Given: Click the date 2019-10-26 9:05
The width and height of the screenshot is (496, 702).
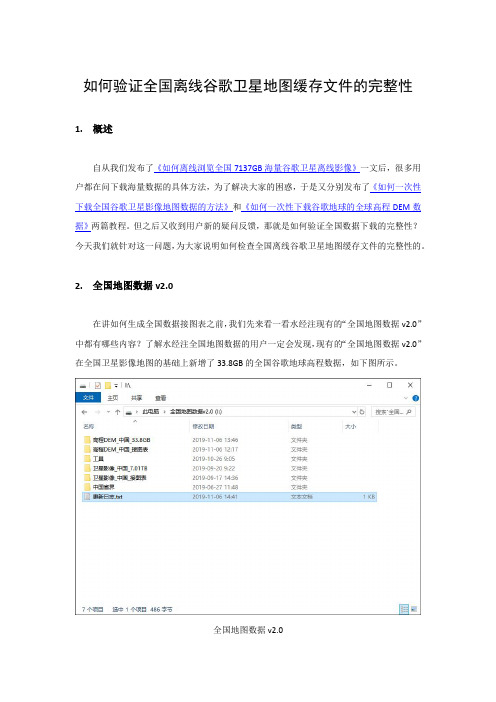Looking at the screenshot, I should tap(214, 458).
